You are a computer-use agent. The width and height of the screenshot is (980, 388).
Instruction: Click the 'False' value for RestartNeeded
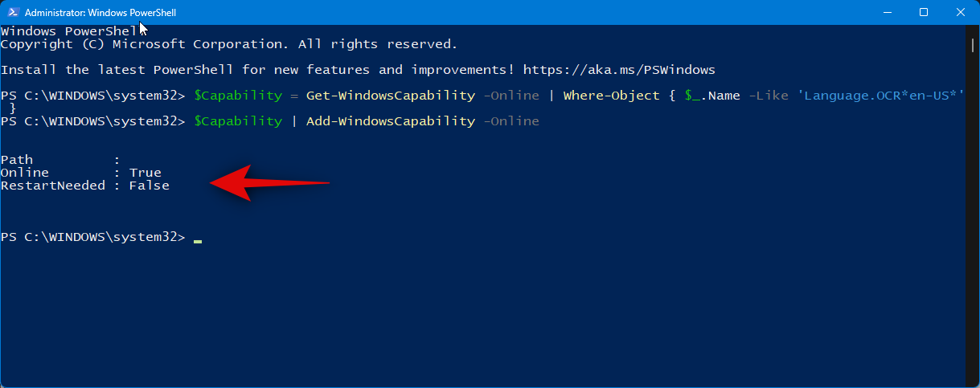(149, 186)
